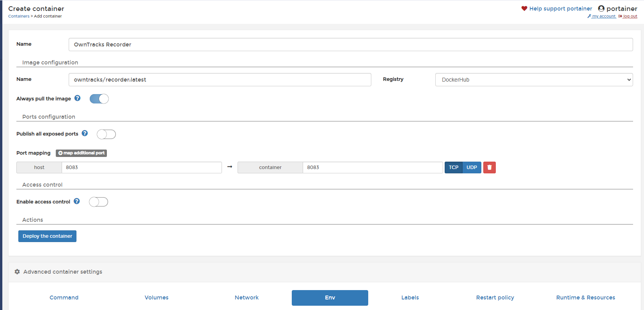Click the image name field owntracks/recorder:latest
This screenshot has width=644, height=310.
pyautogui.click(x=220, y=80)
